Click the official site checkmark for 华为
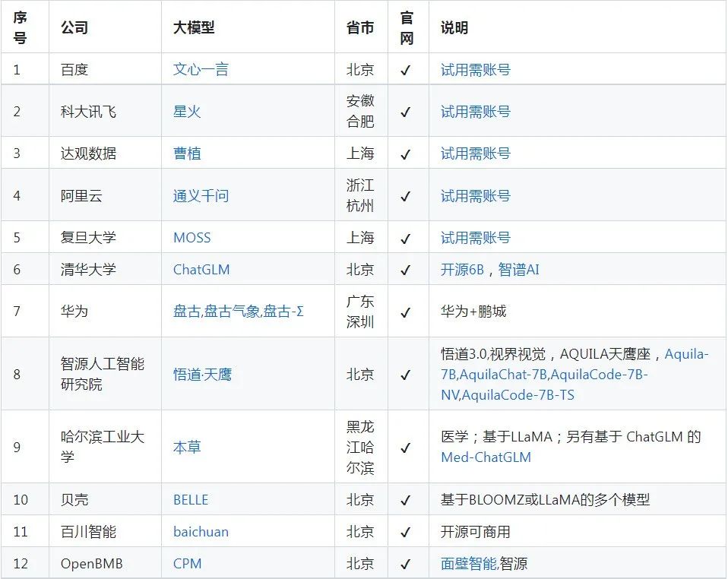 coord(405,312)
